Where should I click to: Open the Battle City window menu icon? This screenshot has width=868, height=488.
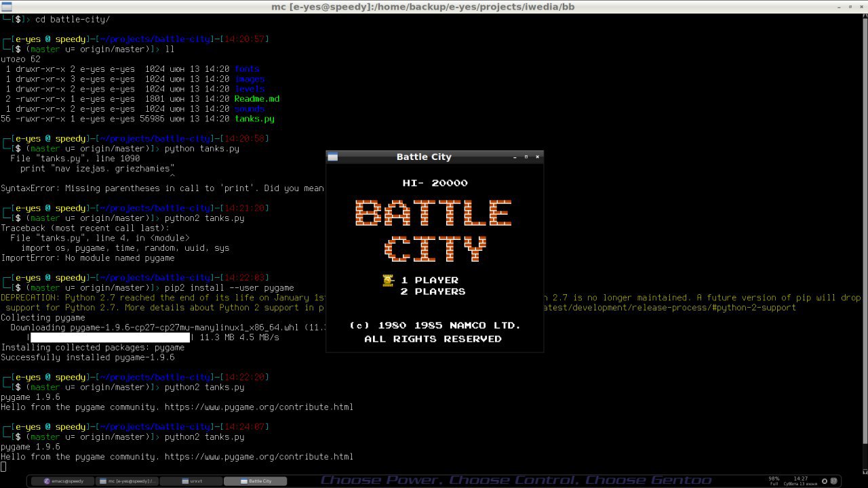332,157
